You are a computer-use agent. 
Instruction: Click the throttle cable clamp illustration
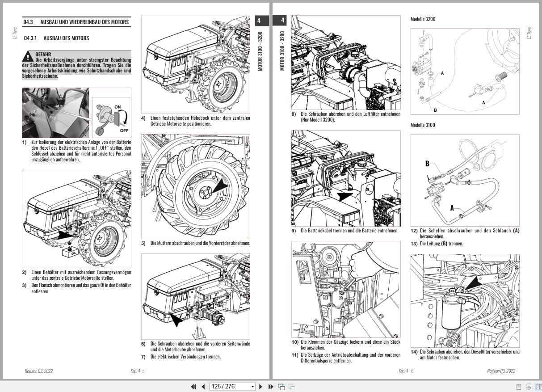coord(346,289)
